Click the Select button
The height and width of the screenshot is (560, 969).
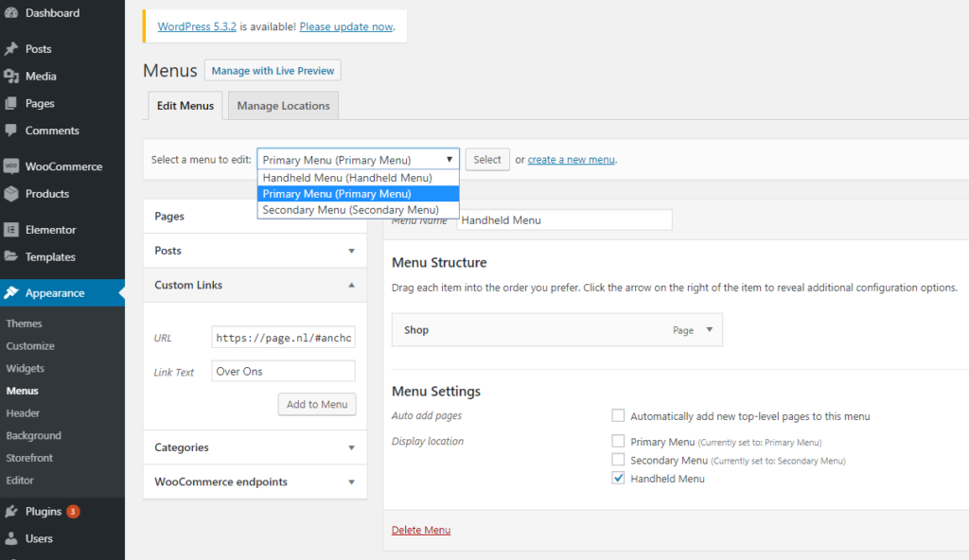pyautogui.click(x=487, y=160)
